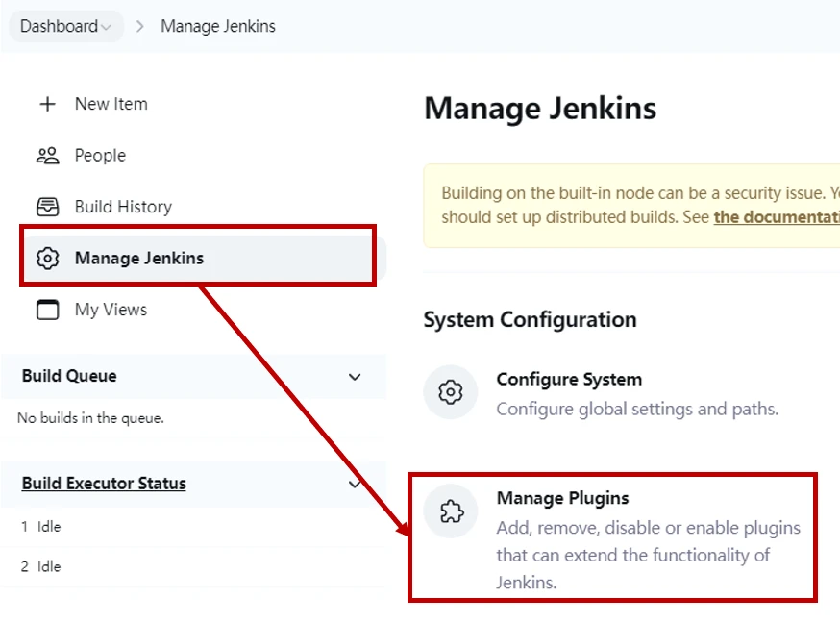The height and width of the screenshot is (623, 840).
Task: Click the Manage Plugins puzzle piece icon
Action: pyautogui.click(x=451, y=511)
